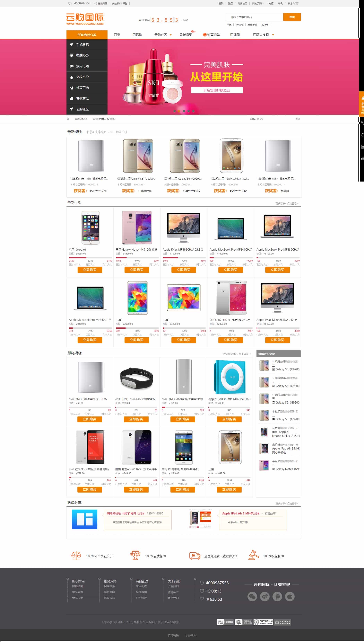
Task: Click the WeChat icon in the footer
Action: click(252, 596)
